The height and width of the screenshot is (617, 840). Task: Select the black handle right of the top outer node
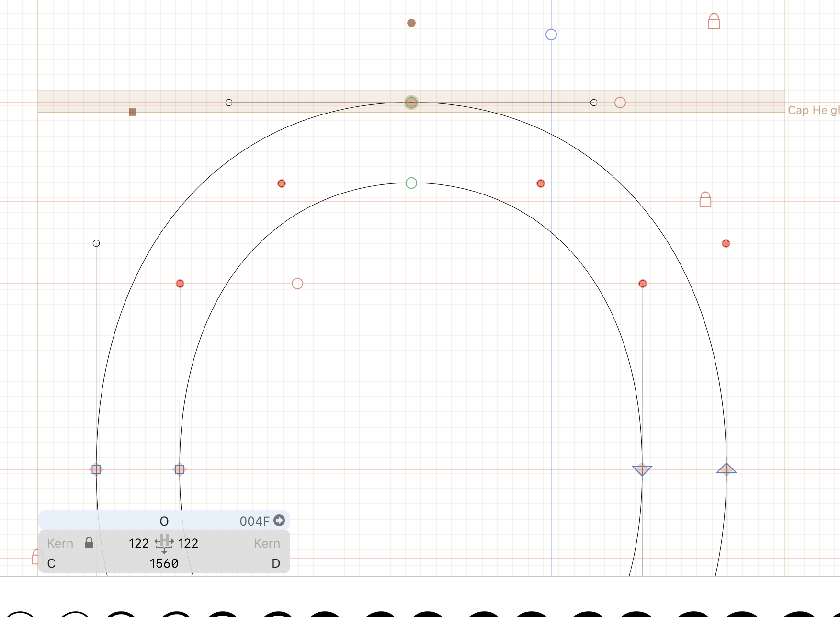click(594, 103)
